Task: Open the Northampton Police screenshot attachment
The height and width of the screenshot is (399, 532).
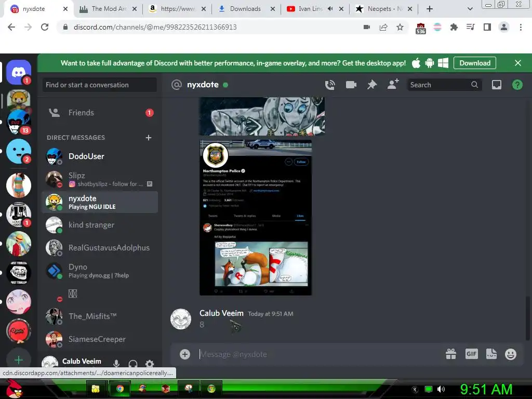Action: coord(256,218)
